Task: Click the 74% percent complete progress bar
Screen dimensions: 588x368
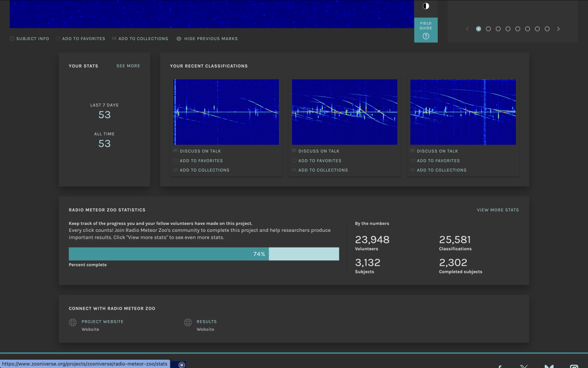Action: click(x=204, y=254)
